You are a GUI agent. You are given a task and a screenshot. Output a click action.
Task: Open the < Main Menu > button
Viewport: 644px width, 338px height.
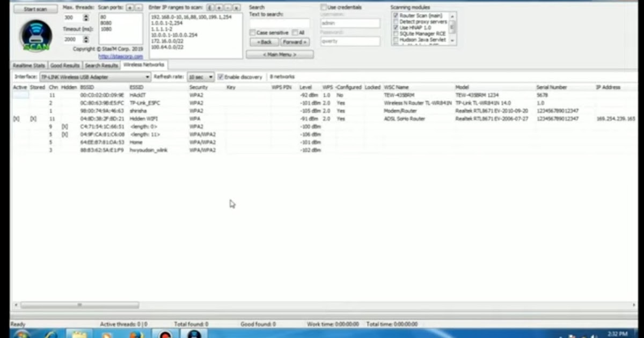pyautogui.click(x=280, y=55)
